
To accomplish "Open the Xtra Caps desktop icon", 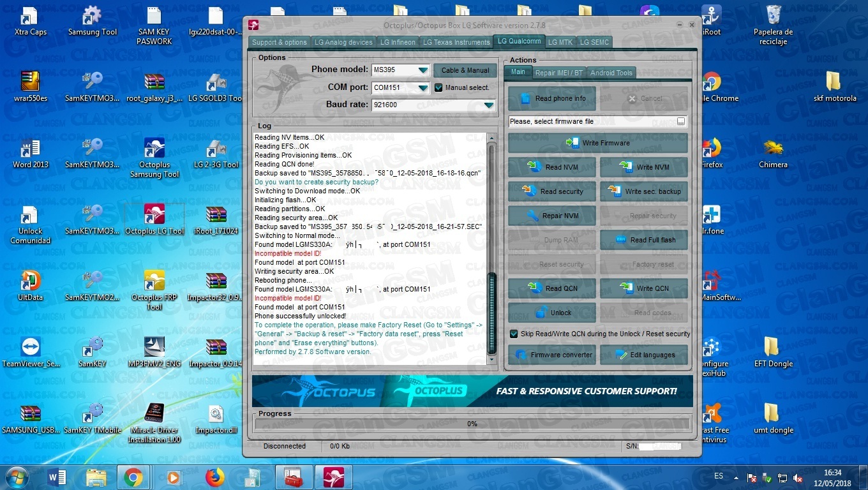I will [30, 20].
